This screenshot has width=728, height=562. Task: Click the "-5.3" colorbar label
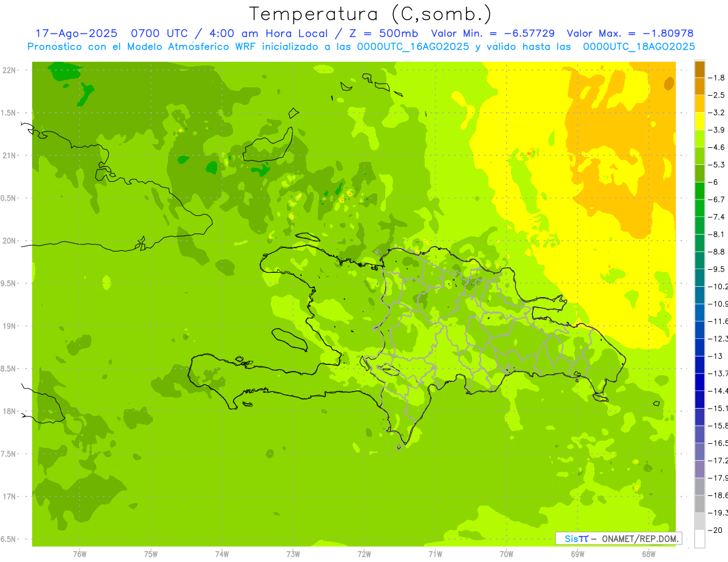[x=717, y=165]
